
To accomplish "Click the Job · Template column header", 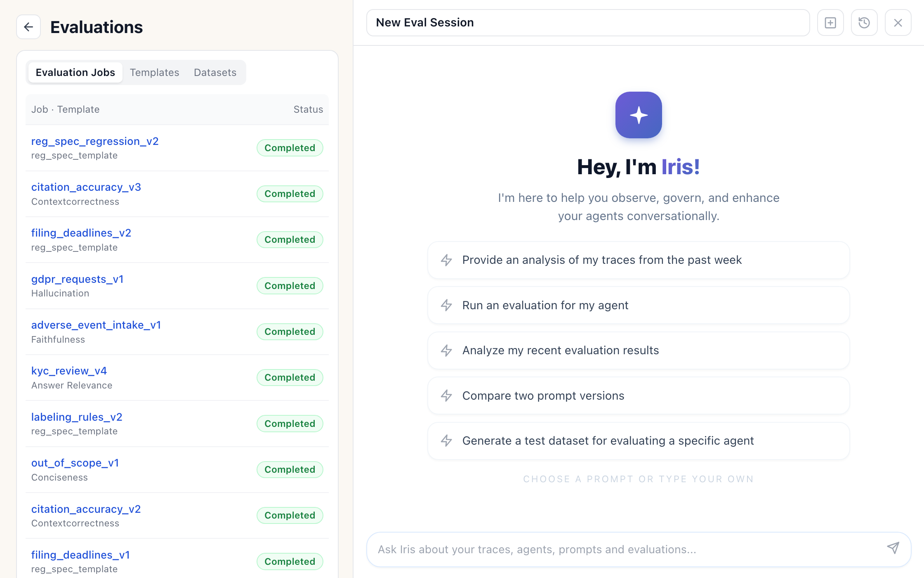I will (66, 109).
